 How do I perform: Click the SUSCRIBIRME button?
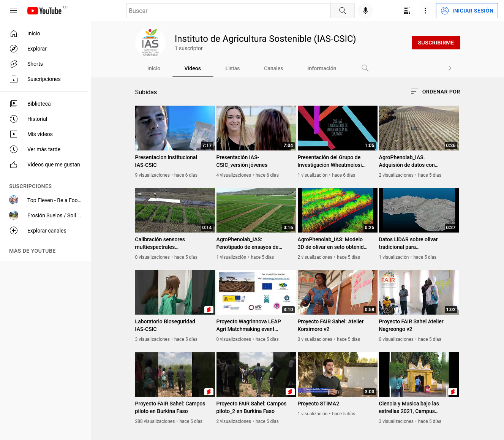436,43
